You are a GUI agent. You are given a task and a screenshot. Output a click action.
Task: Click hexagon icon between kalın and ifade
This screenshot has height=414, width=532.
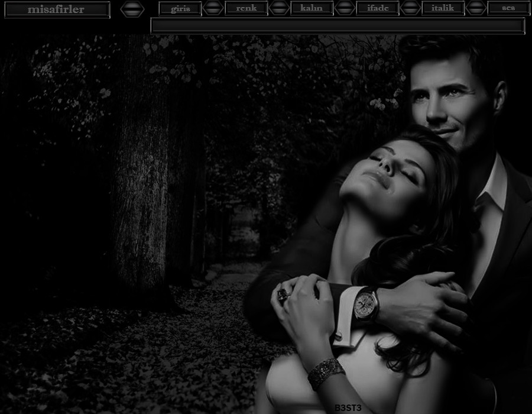(x=345, y=8)
